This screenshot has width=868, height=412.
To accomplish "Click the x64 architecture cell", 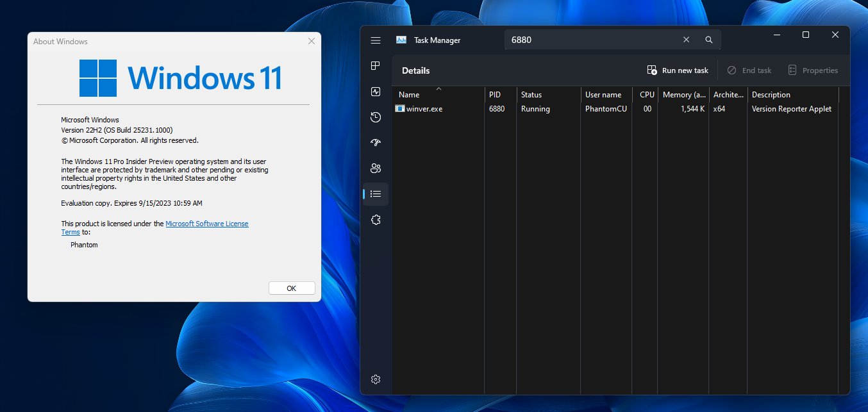I will coord(719,109).
